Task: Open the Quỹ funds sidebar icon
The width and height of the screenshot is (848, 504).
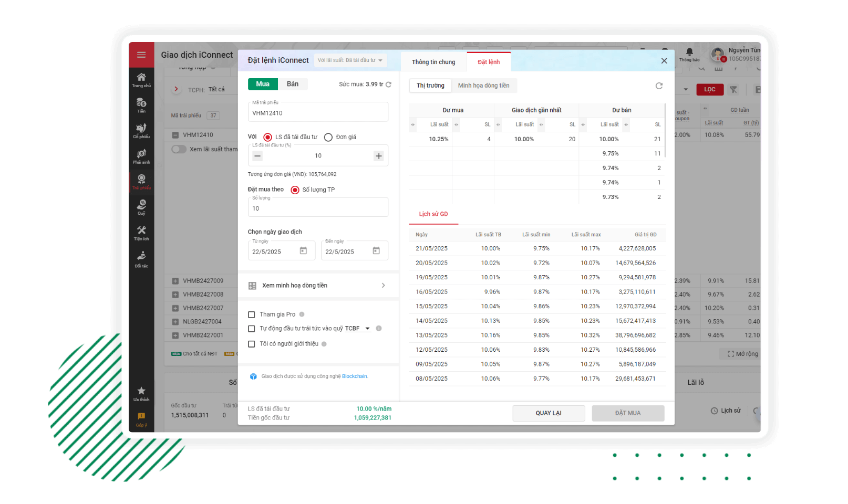Action: point(141,207)
